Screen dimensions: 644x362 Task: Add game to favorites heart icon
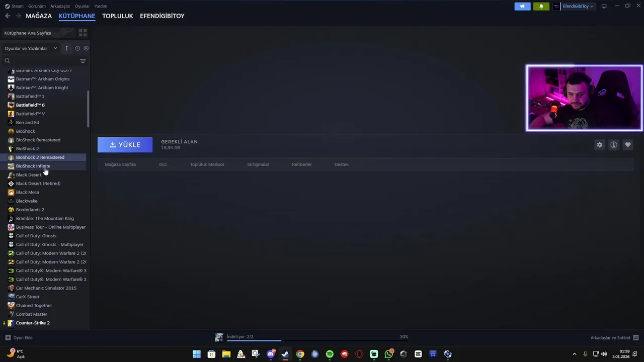[628, 145]
